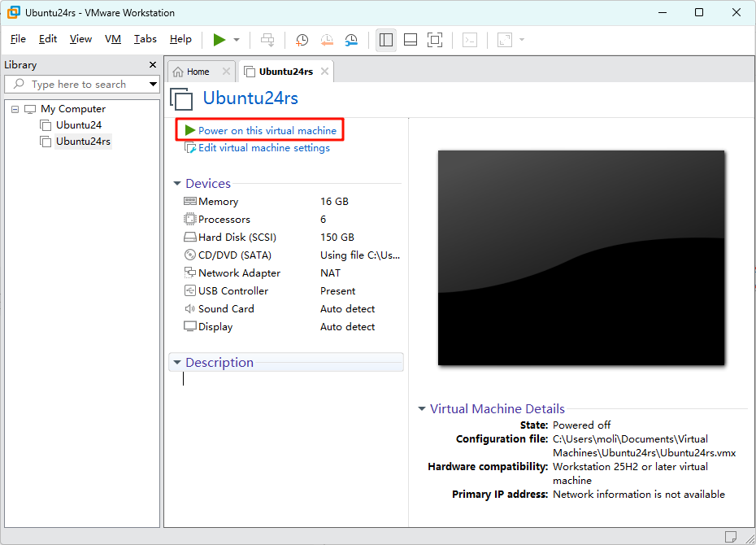
Task: Collapse the Virtual Machine Details section
Action: coord(421,409)
